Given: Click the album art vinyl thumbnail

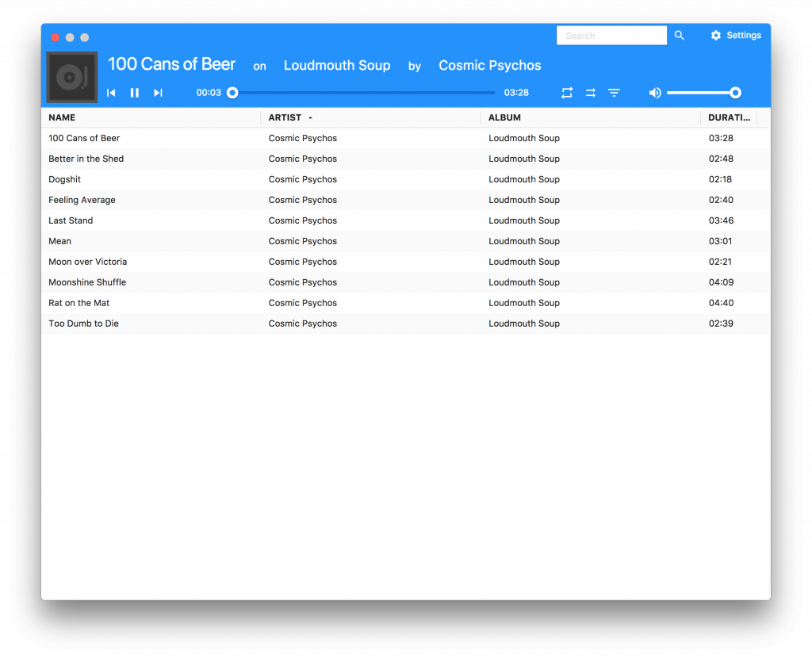Looking at the screenshot, I should (72, 77).
